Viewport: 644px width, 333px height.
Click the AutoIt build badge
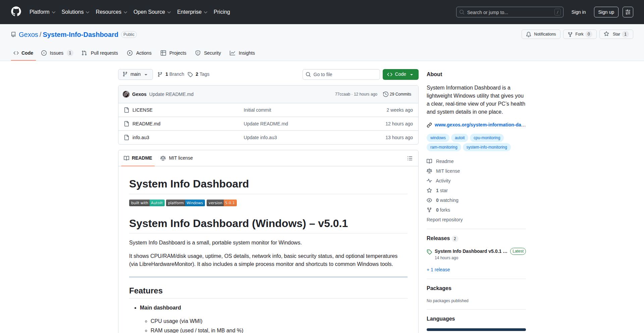click(x=147, y=203)
